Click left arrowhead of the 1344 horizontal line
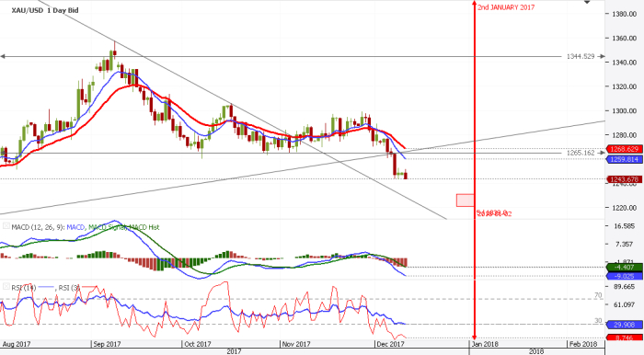This screenshot has width=644, height=355. click(3, 56)
